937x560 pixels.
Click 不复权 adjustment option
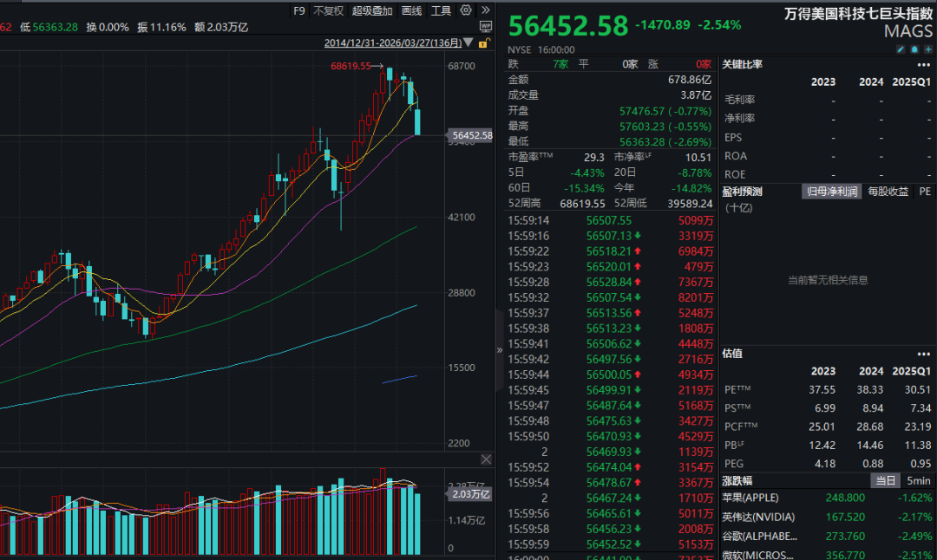click(328, 10)
